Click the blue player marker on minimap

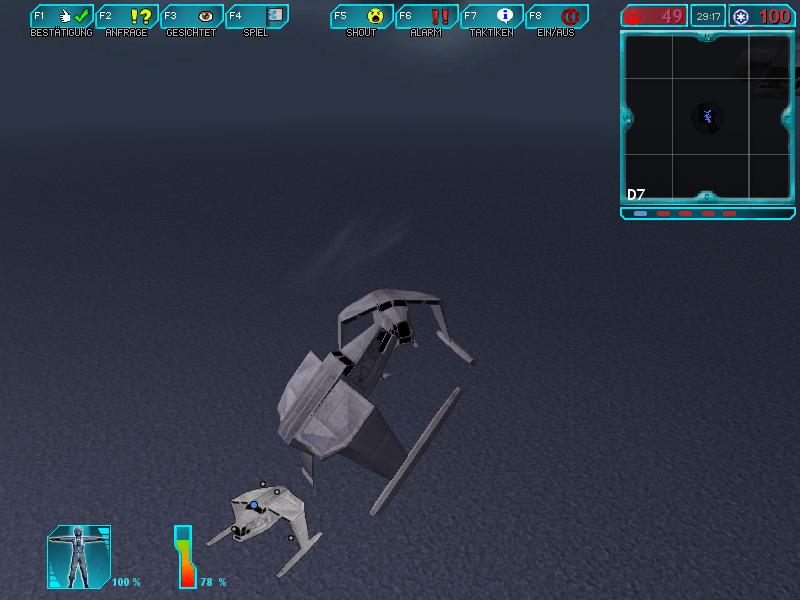click(708, 116)
